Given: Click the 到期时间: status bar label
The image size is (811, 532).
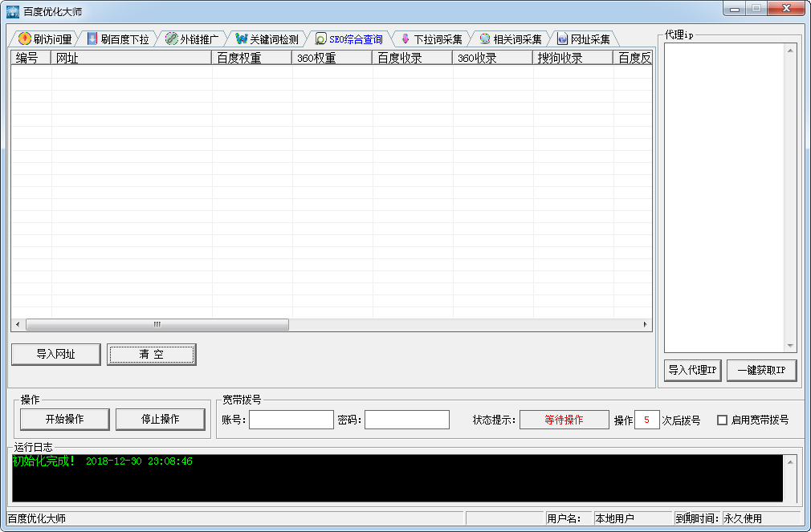Looking at the screenshot, I should tap(697, 518).
